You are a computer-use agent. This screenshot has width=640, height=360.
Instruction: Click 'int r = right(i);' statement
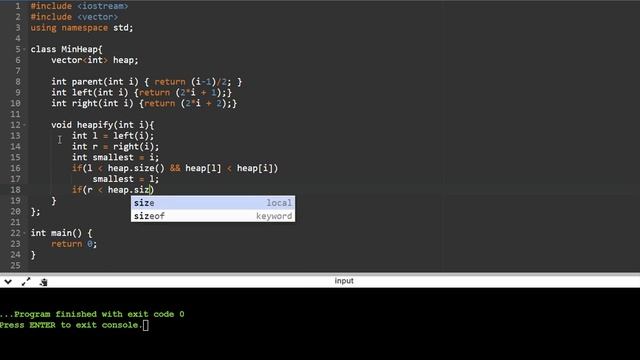[x=116, y=147]
